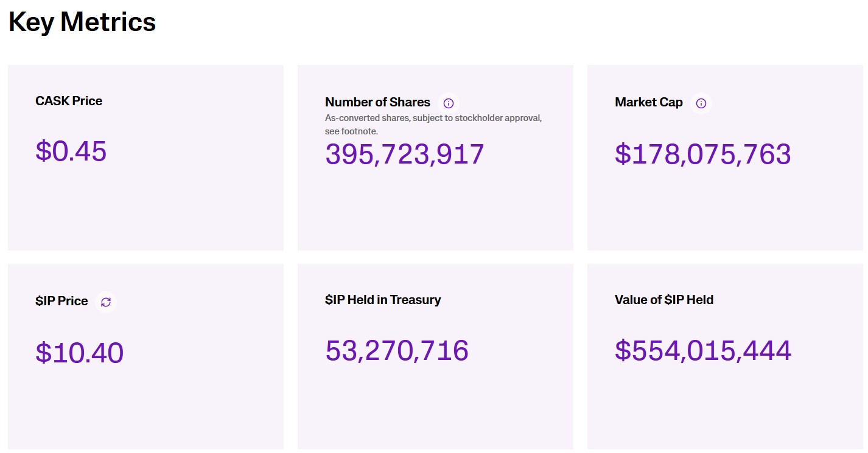Viewport: 868px width, 453px height.
Task: Click the words 'see footnote.' under Number of Shares
Action: pos(351,131)
